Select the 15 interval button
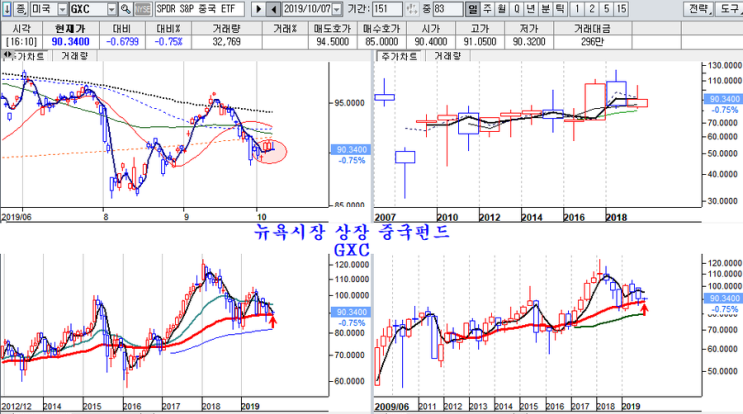 coord(621,9)
